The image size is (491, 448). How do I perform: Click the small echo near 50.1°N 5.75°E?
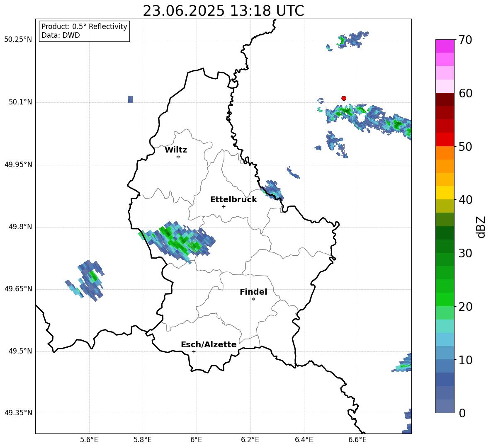[x=131, y=99]
